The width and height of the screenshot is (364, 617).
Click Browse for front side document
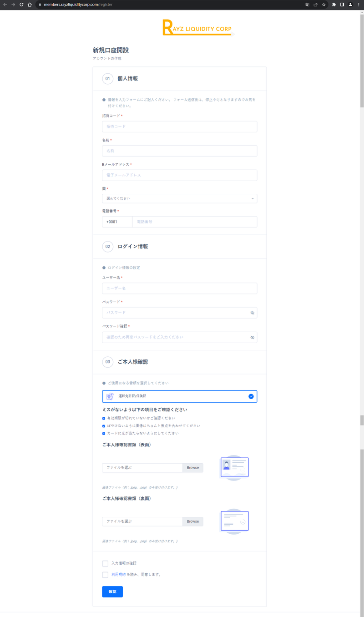(x=193, y=468)
